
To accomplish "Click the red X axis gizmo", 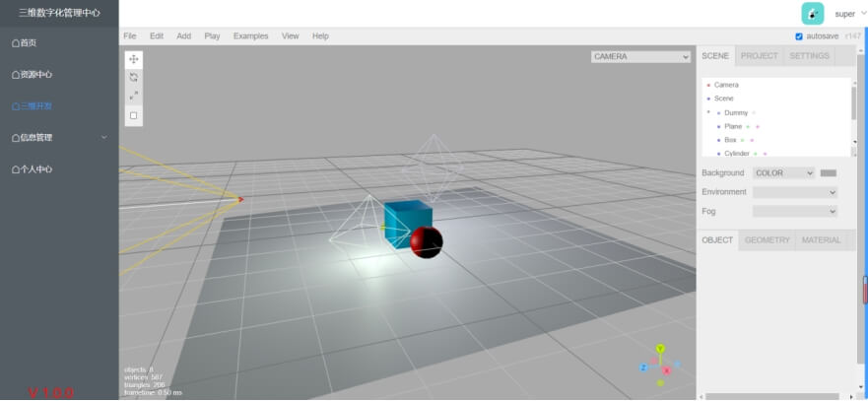I will tap(666, 370).
